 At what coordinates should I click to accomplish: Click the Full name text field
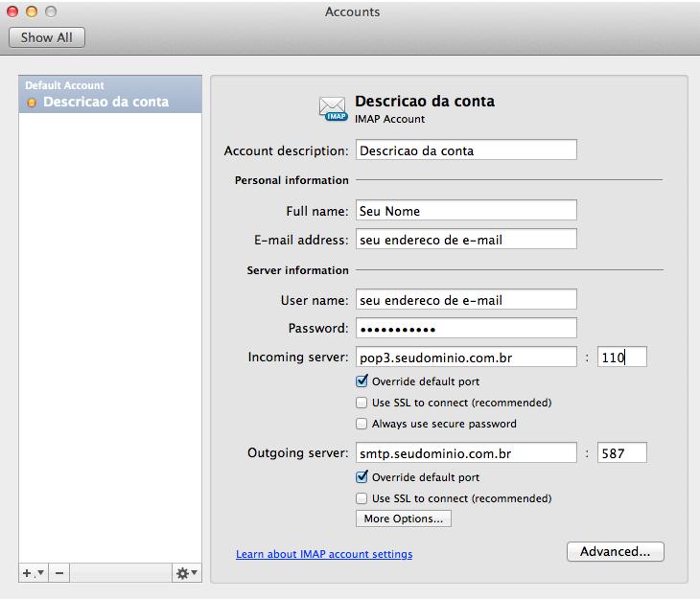click(x=466, y=210)
